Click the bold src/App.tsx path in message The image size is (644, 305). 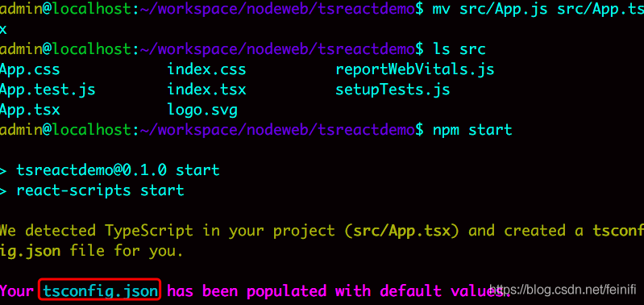click(x=401, y=231)
